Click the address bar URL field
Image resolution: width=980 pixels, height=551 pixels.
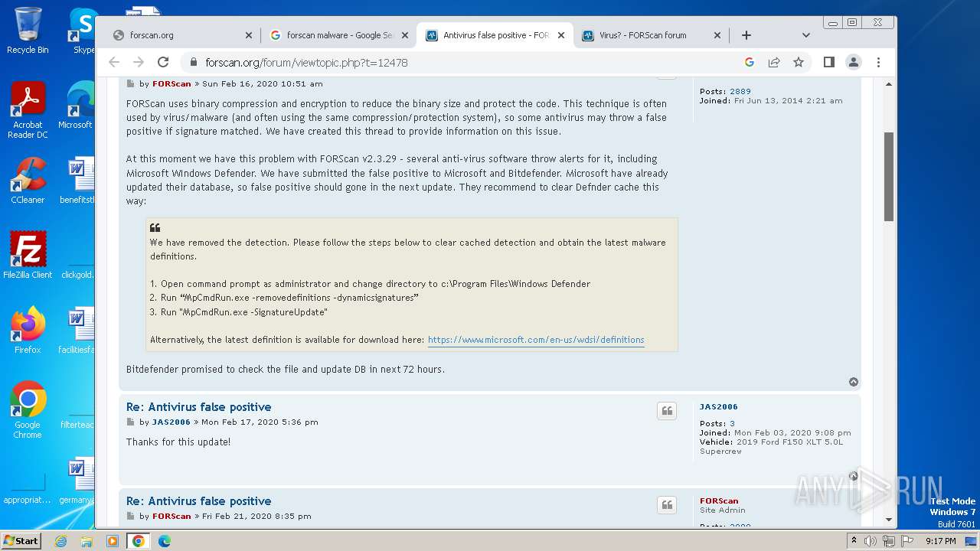pyautogui.click(x=459, y=62)
